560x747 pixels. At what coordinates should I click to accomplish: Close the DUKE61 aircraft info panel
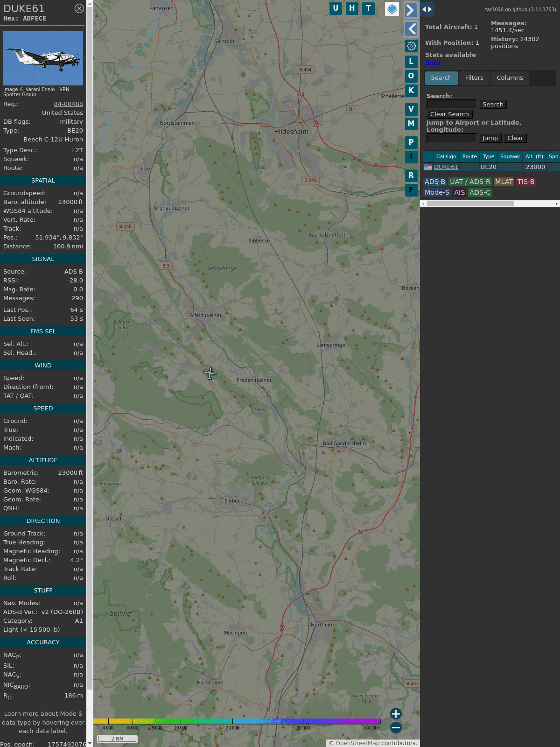(79, 8)
